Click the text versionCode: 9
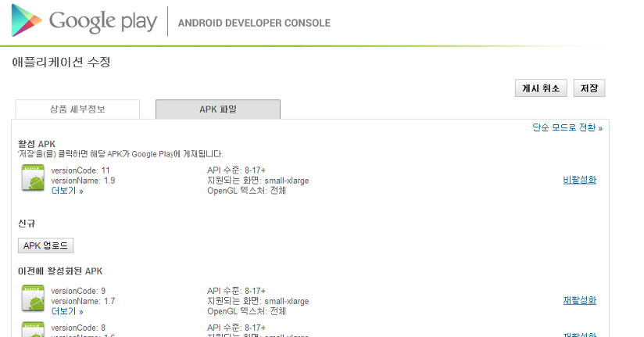The image size is (644, 337). [x=78, y=291]
